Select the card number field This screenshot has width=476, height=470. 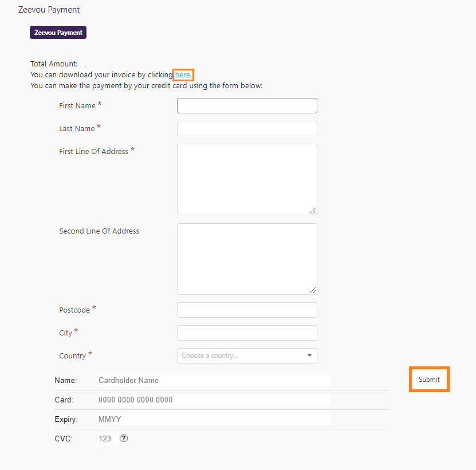(214, 400)
